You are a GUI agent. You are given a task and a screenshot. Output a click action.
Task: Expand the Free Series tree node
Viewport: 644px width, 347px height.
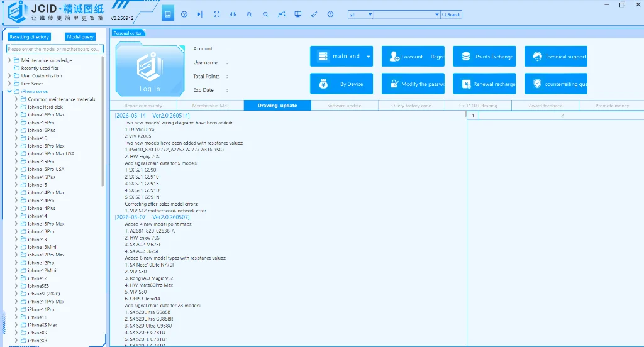click(9, 84)
